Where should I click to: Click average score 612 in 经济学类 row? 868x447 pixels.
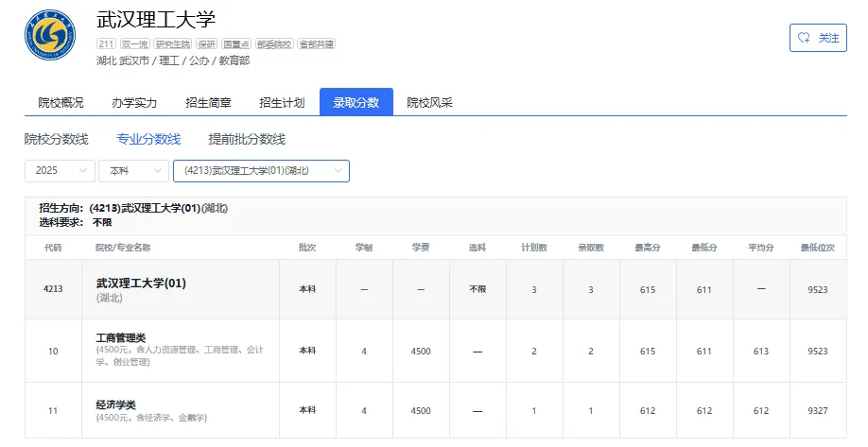(761, 410)
